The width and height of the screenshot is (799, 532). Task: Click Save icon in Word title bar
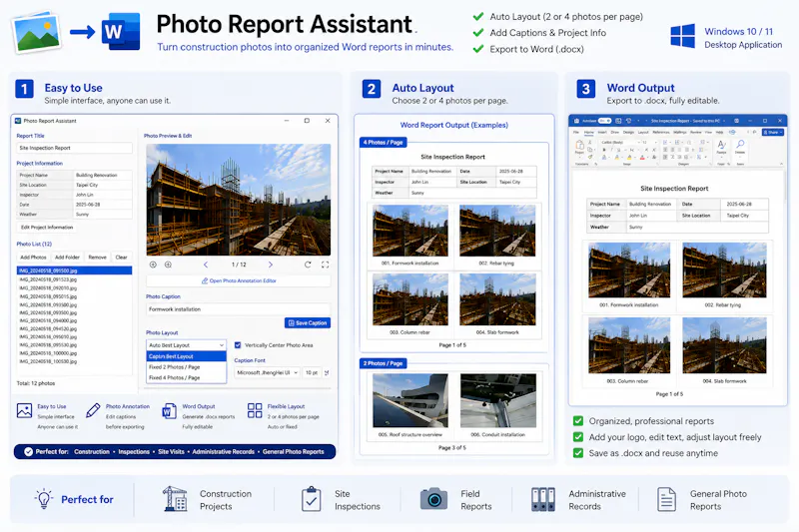pyautogui.click(x=618, y=121)
